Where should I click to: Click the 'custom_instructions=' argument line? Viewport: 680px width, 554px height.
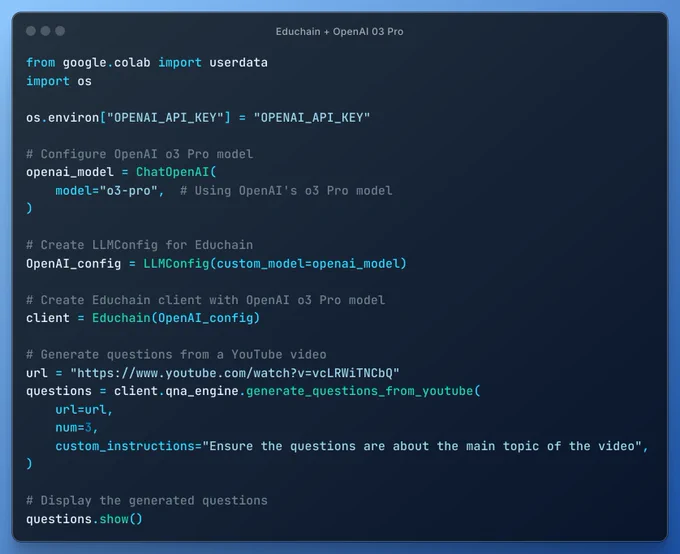pyautogui.click(x=352, y=446)
